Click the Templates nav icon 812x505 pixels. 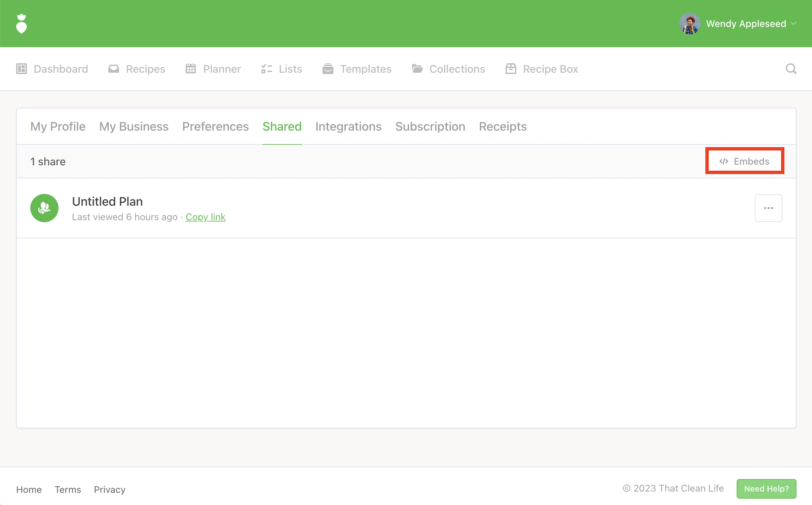[328, 69]
